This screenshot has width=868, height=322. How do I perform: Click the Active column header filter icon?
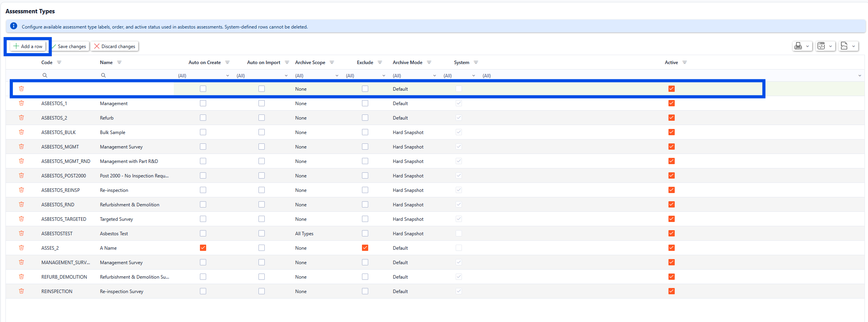(684, 63)
